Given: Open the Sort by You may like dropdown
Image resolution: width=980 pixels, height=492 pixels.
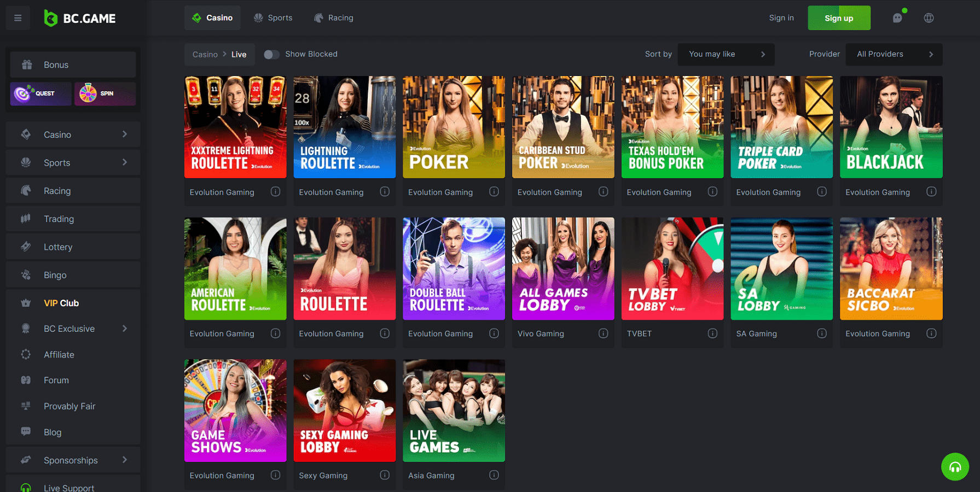Looking at the screenshot, I should tap(726, 54).
